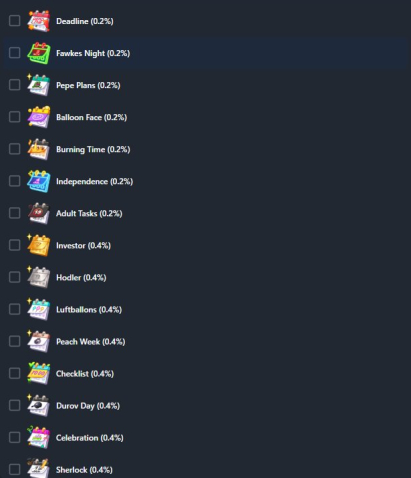The width and height of the screenshot is (411, 478).
Task: Choose the Independence (0.2%) text label
Action: (x=94, y=181)
